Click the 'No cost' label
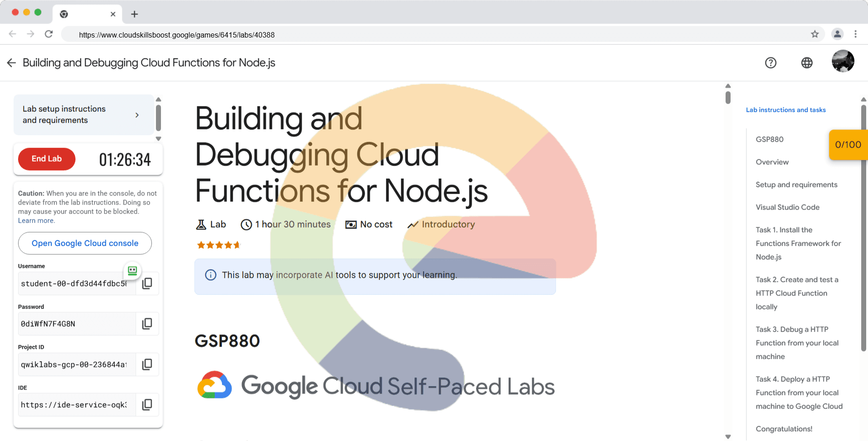 [x=376, y=224]
